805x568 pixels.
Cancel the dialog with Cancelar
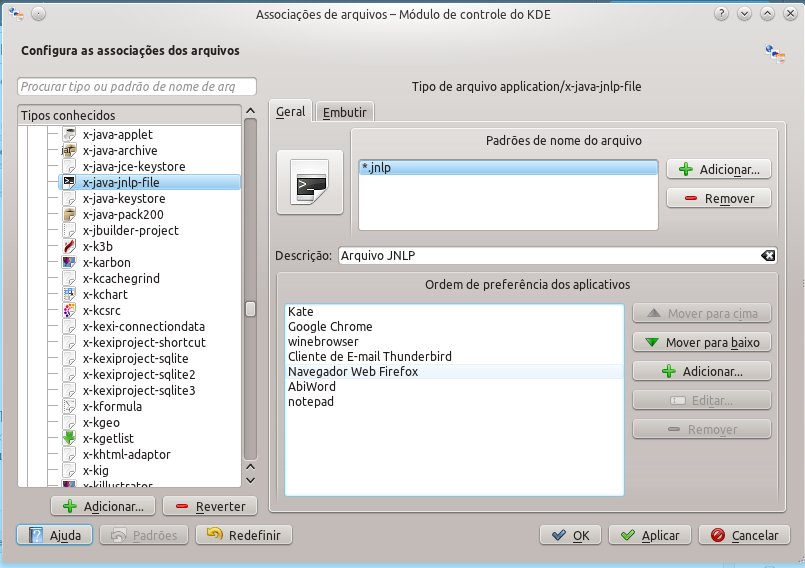coord(744,535)
